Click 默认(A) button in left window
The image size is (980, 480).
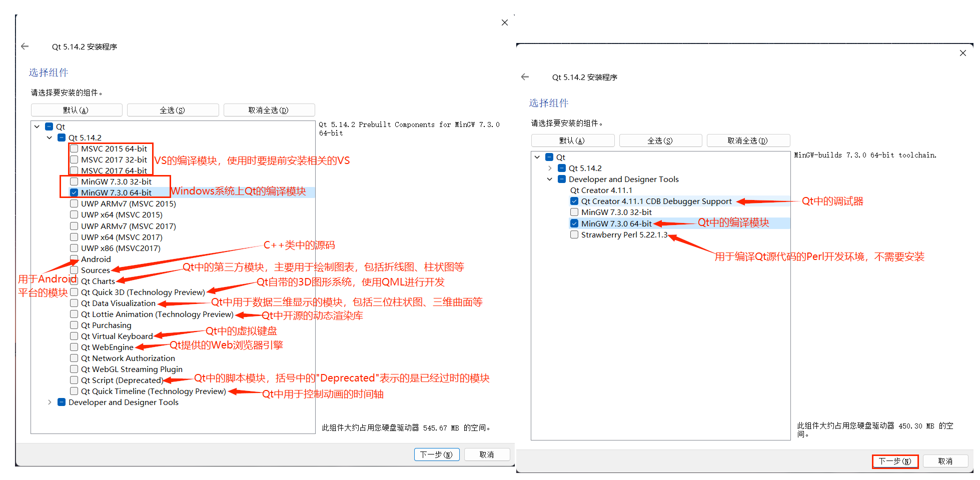click(77, 110)
